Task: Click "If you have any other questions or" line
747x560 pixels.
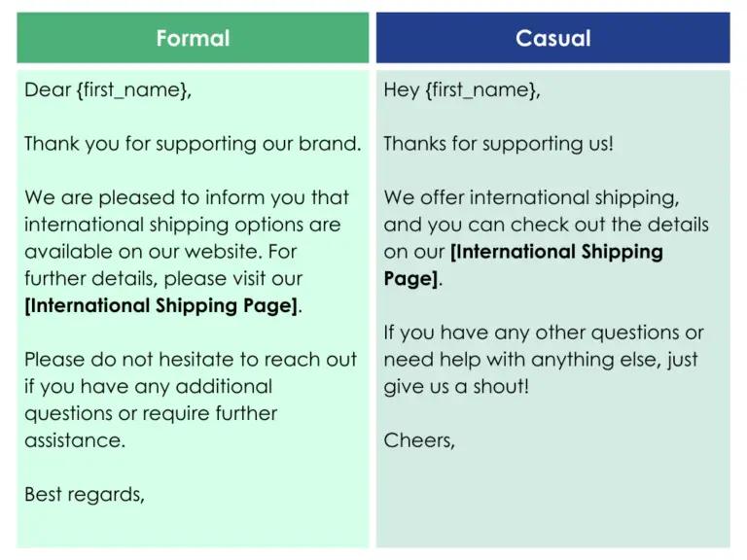Action: point(544,332)
